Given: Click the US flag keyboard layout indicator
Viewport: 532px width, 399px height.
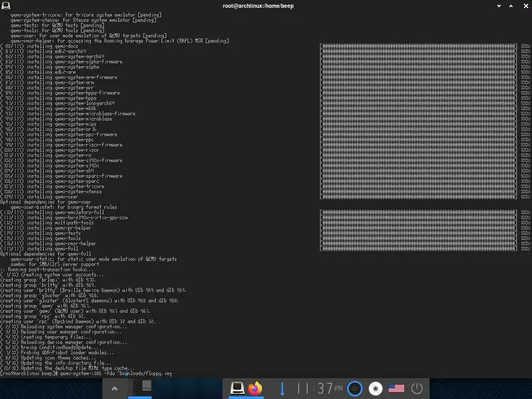Looking at the screenshot, I should [x=396, y=389].
